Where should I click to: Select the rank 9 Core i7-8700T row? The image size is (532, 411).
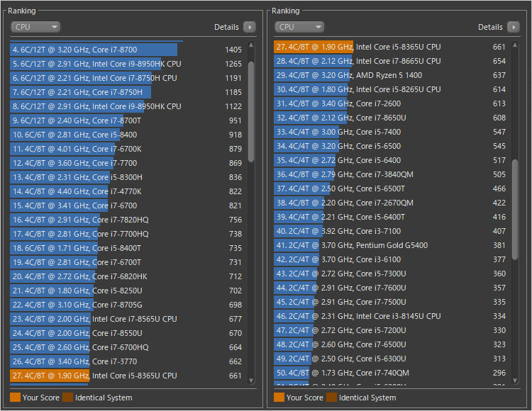[x=126, y=120]
